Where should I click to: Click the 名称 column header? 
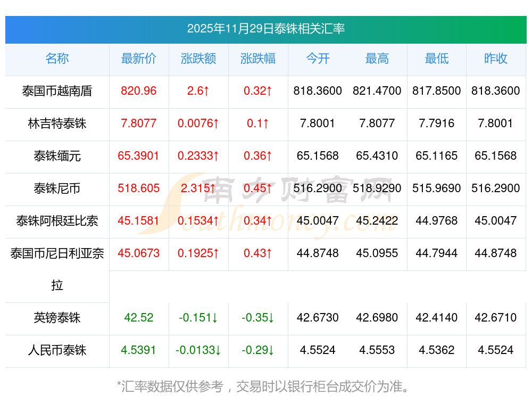(57, 59)
